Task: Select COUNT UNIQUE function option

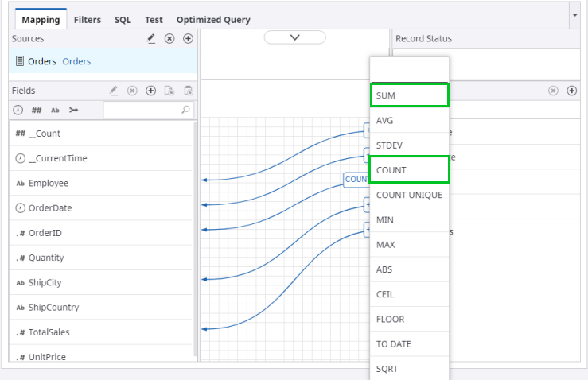Action: click(409, 195)
